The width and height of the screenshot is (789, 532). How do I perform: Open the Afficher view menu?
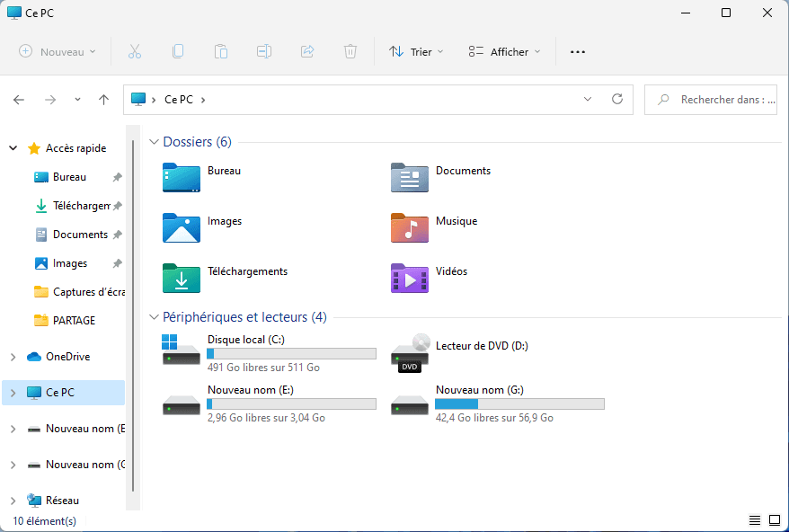point(505,51)
